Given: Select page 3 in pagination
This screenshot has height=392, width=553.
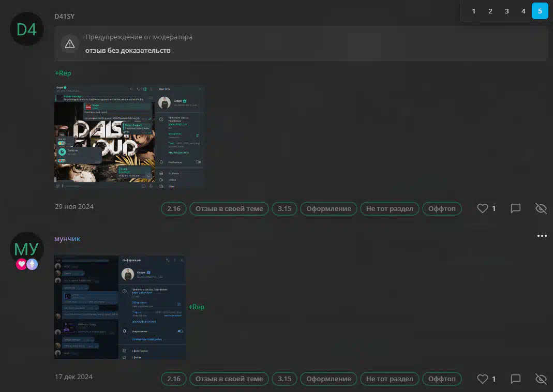Looking at the screenshot, I should pos(506,11).
